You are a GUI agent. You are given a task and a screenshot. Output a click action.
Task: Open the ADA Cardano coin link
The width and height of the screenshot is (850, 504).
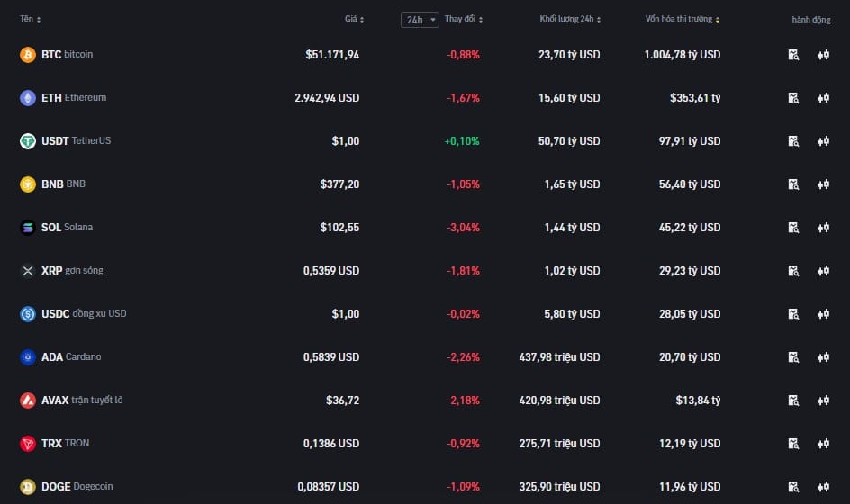pyautogui.click(x=71, y=356)
